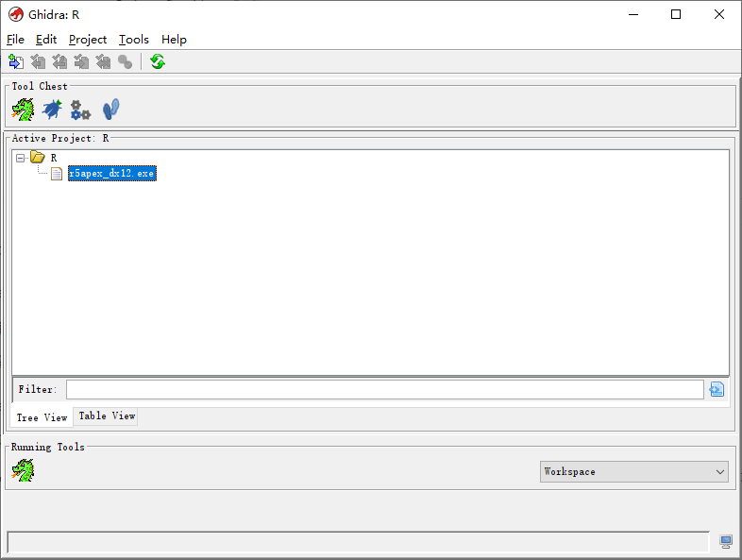
Task: Click the Check In File toolbar icon
Action: 81,61
